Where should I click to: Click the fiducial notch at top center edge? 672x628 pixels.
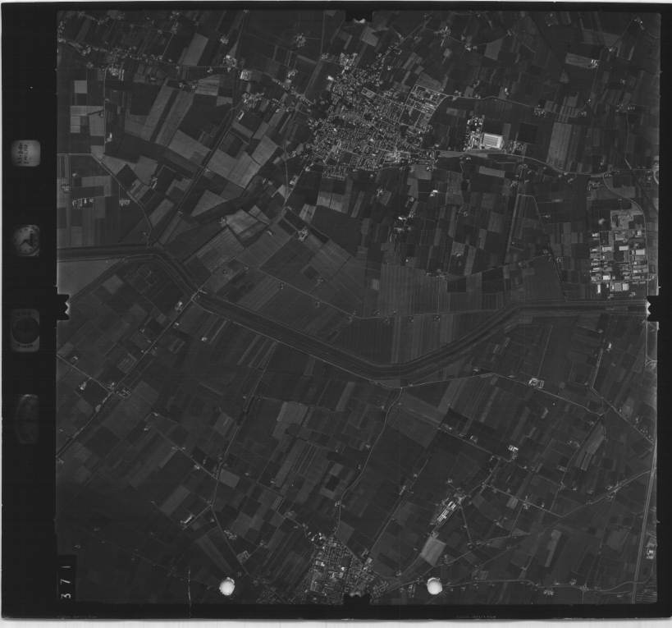tap(359, 16)
